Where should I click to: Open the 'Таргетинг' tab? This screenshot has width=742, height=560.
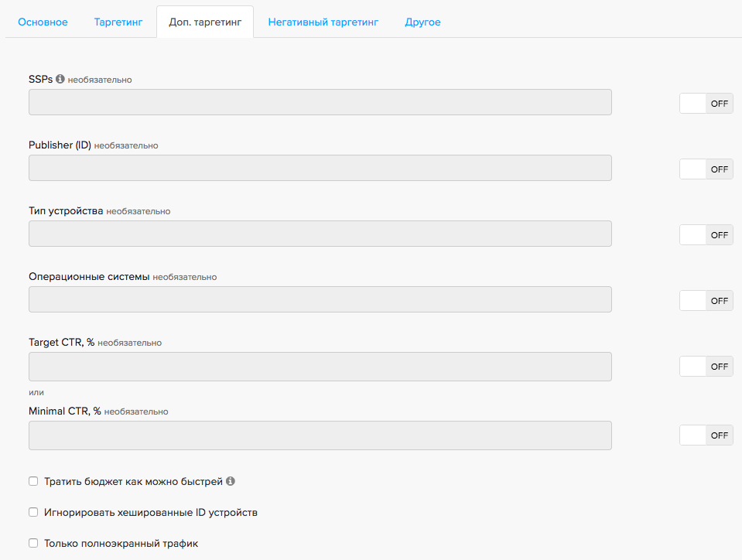[118, 22]
